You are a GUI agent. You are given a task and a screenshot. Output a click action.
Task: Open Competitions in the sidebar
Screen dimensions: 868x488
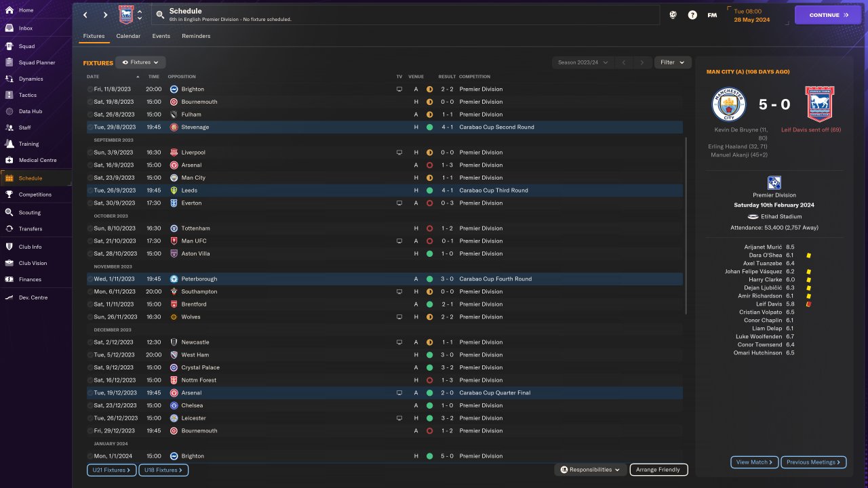click(35, 195)
